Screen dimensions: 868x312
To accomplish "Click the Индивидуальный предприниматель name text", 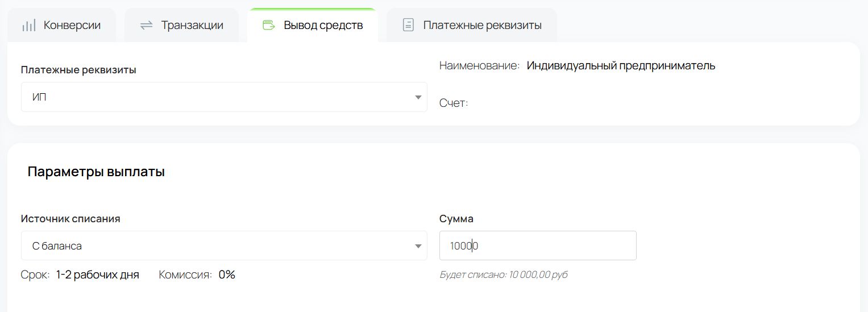I will point(621,66).
